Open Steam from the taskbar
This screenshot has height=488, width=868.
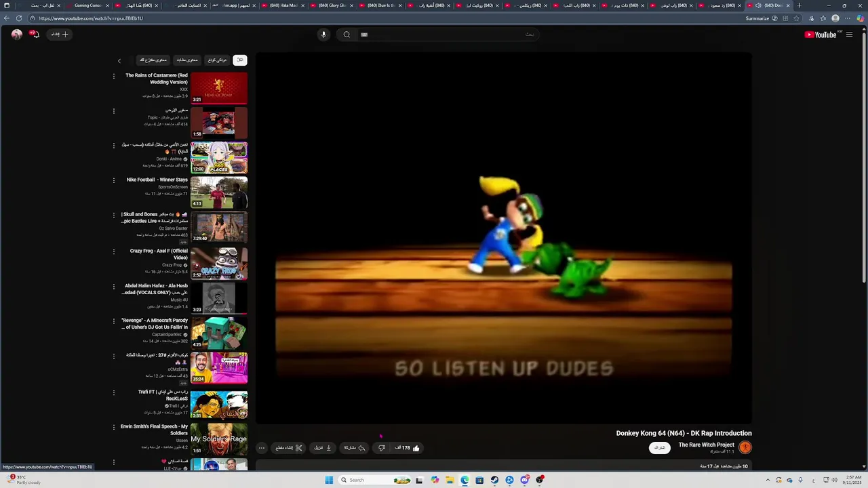pos(494,480)
